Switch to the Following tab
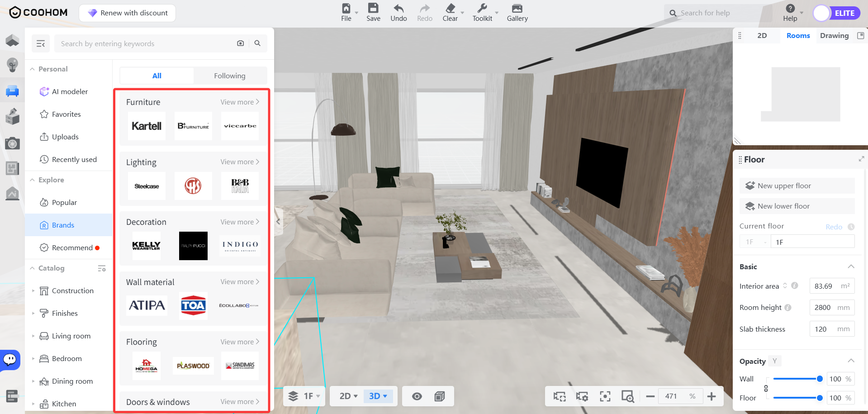This screenshot has height=414, width=868. (x=230, y=76)
